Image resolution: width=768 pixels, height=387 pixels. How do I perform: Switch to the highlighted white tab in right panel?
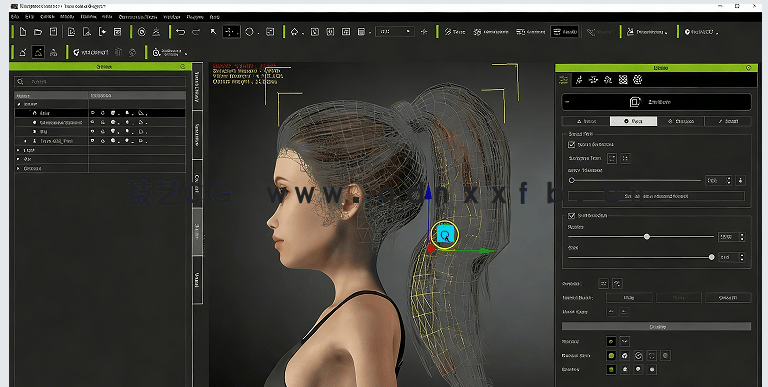pos(633,121)
